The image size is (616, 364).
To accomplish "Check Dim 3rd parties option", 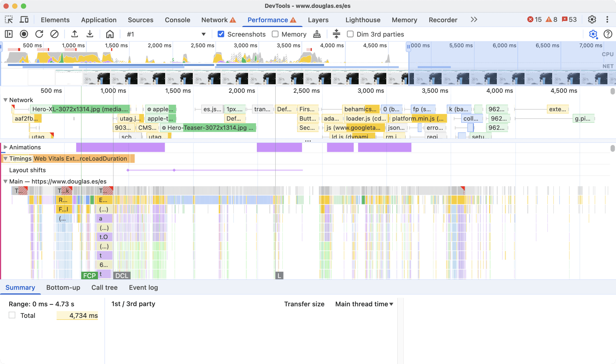I will (x=350, y=34).
